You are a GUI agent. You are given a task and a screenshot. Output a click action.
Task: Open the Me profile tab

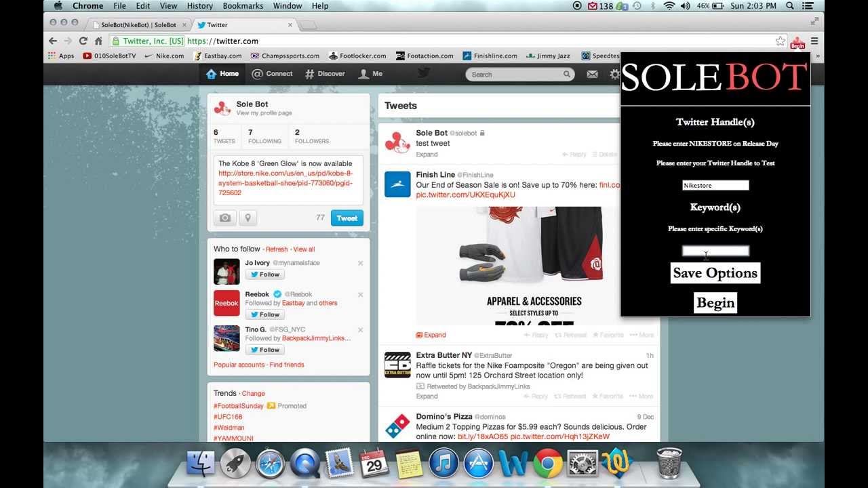tap(370, 74)
